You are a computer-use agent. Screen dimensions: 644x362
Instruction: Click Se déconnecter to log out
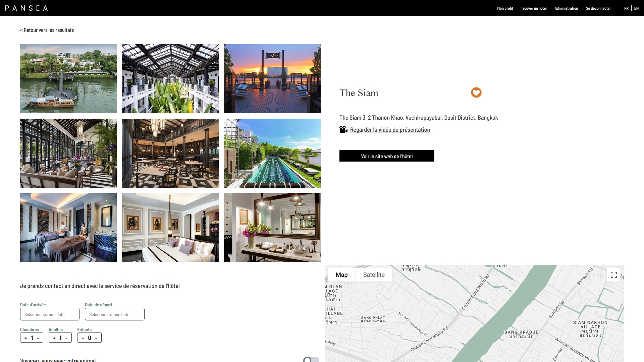point(598,8)
